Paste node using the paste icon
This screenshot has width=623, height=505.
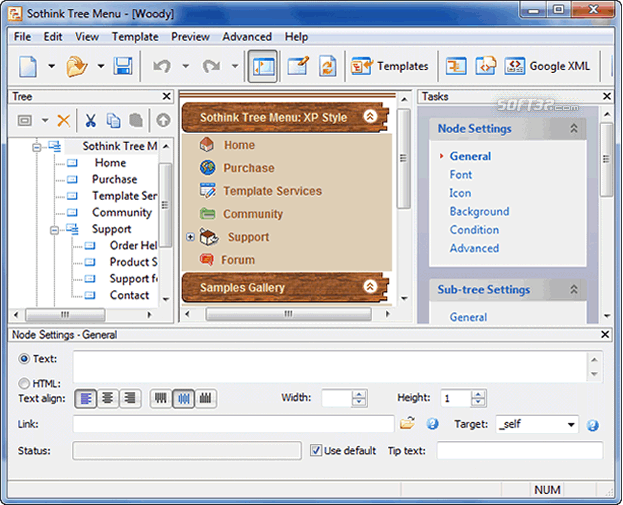[x=136, y=120]
